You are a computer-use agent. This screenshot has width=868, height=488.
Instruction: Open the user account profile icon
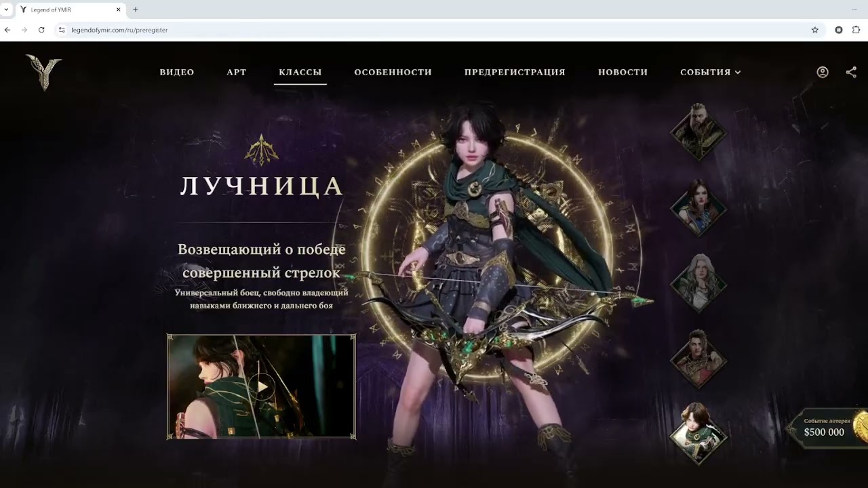pyautogui.click(x=823, y=72)
